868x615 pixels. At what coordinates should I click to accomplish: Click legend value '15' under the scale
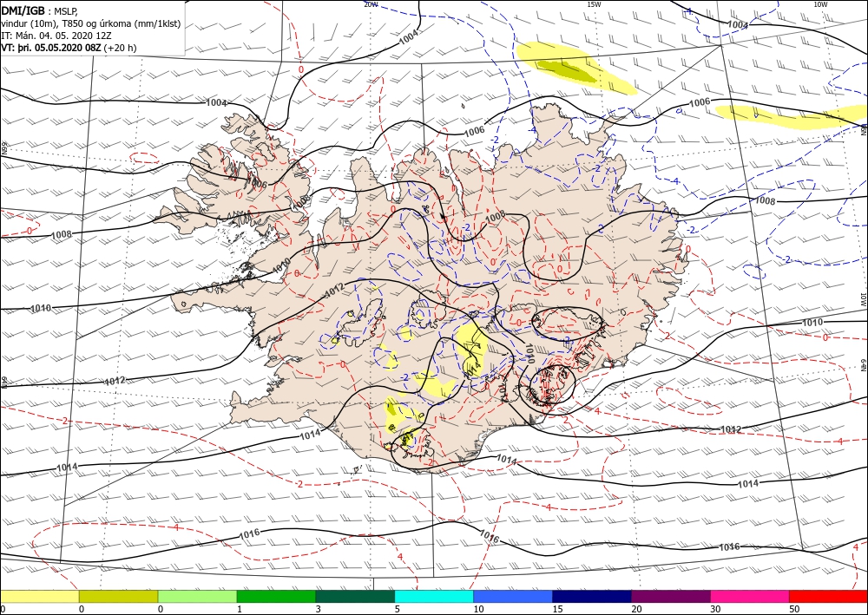[x=557, y=609]
